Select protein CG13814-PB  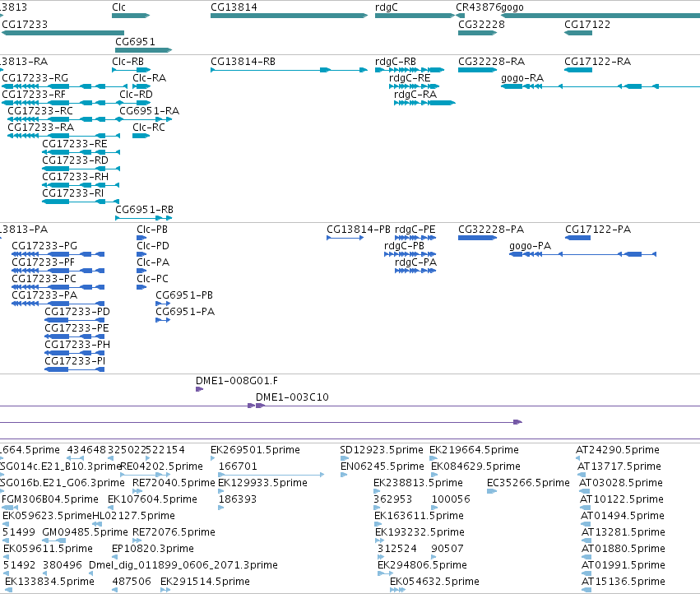click(x=345, y=238)
